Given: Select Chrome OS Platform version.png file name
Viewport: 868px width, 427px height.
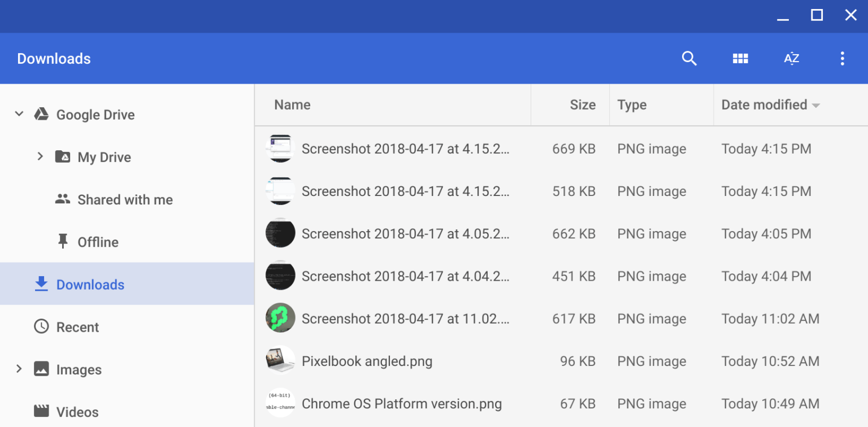Looking at the screenshot, I should (402, 403).
